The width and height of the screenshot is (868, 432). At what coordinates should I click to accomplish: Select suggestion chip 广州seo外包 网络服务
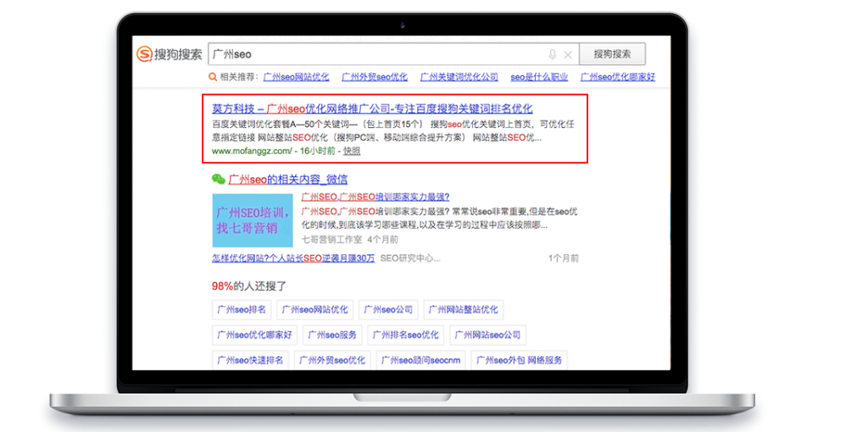520,360
